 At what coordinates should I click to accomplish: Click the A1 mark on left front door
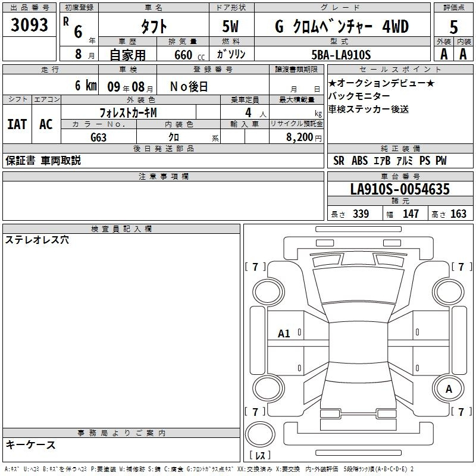[284, 334]
